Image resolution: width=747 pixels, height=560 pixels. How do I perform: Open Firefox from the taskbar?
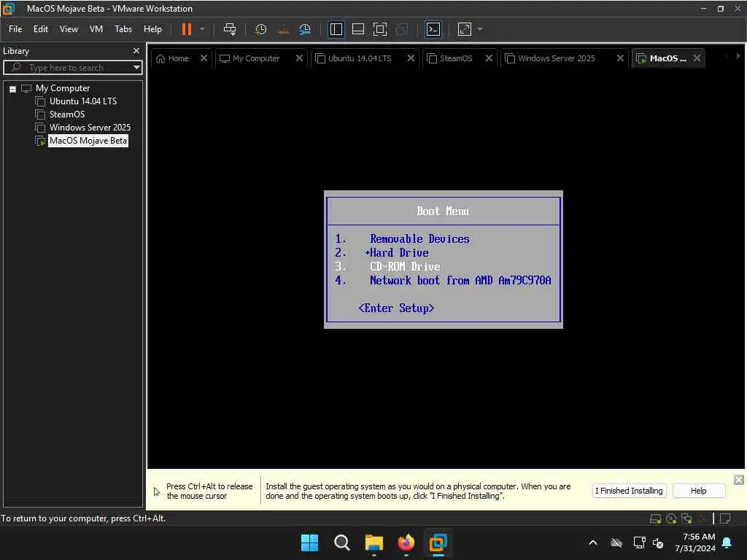pos(406,542)
